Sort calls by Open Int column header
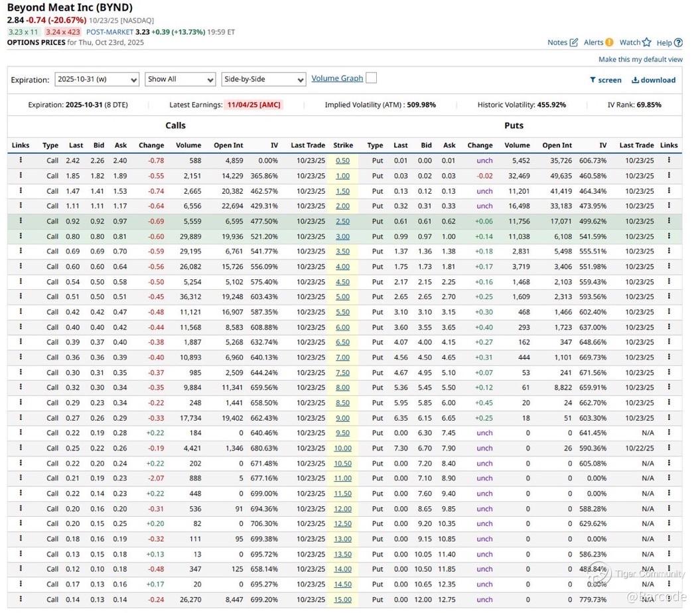 point(228,145)
